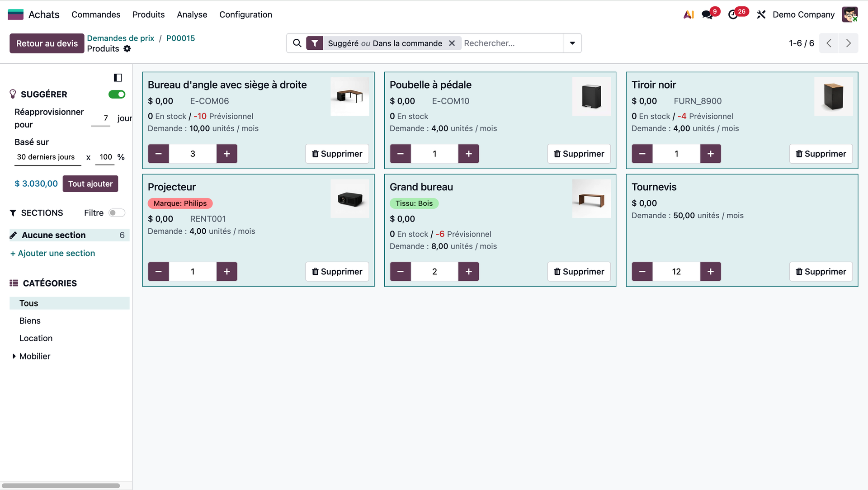Click the horizontal scrollbar in the sidebar
The height and width of the screenshot is (490, 868).
[x=61, y=485]
